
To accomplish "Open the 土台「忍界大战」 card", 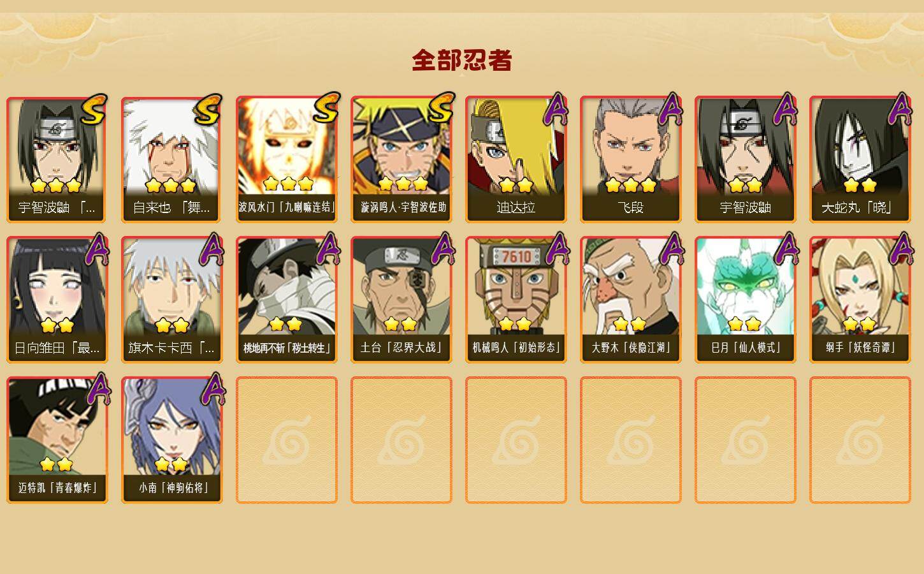I will pos(401,300).
